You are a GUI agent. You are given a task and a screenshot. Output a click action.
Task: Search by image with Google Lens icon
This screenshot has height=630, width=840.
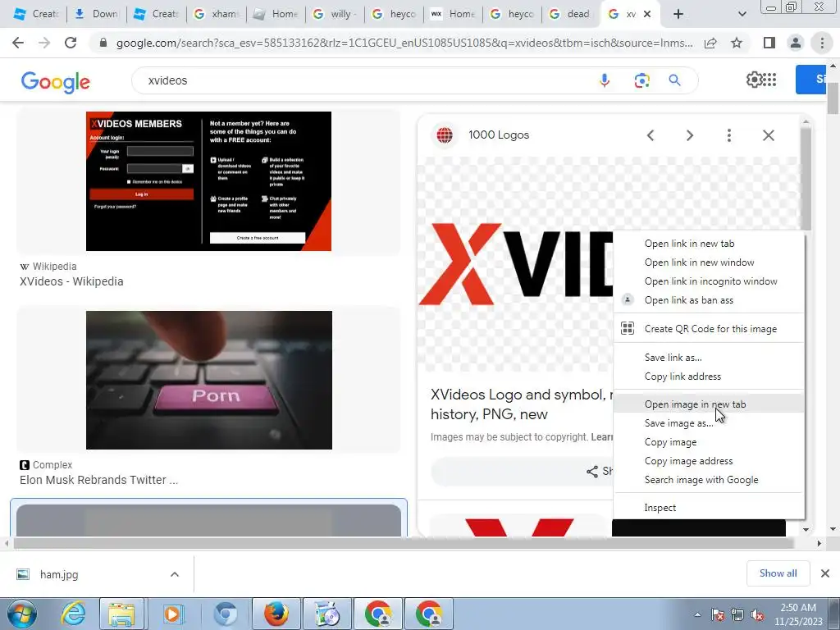[x=641, y=80]
